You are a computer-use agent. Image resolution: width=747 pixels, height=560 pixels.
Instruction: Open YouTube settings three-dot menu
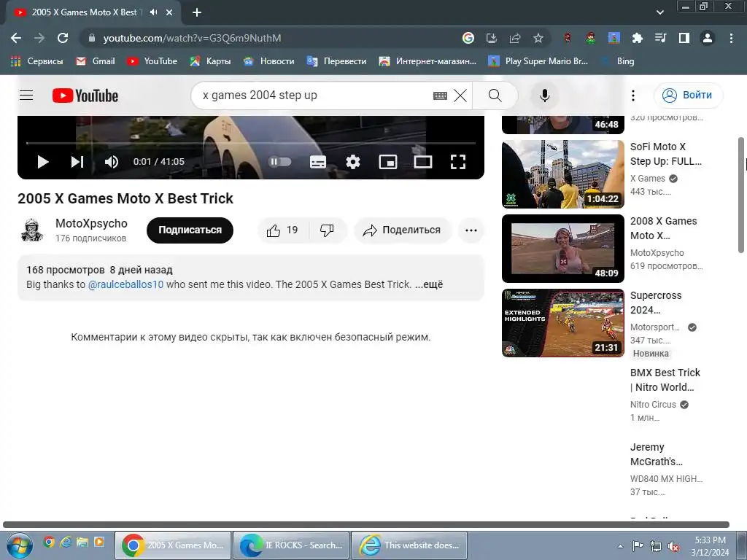633,96
